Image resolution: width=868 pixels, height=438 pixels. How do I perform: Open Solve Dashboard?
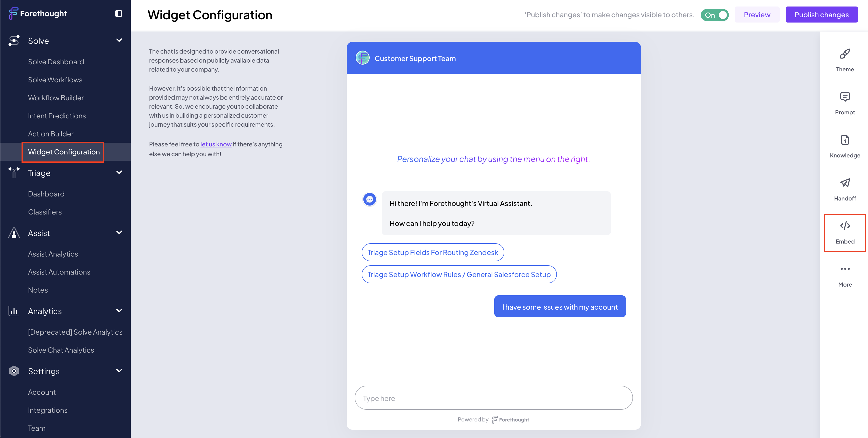click(56, 62)
